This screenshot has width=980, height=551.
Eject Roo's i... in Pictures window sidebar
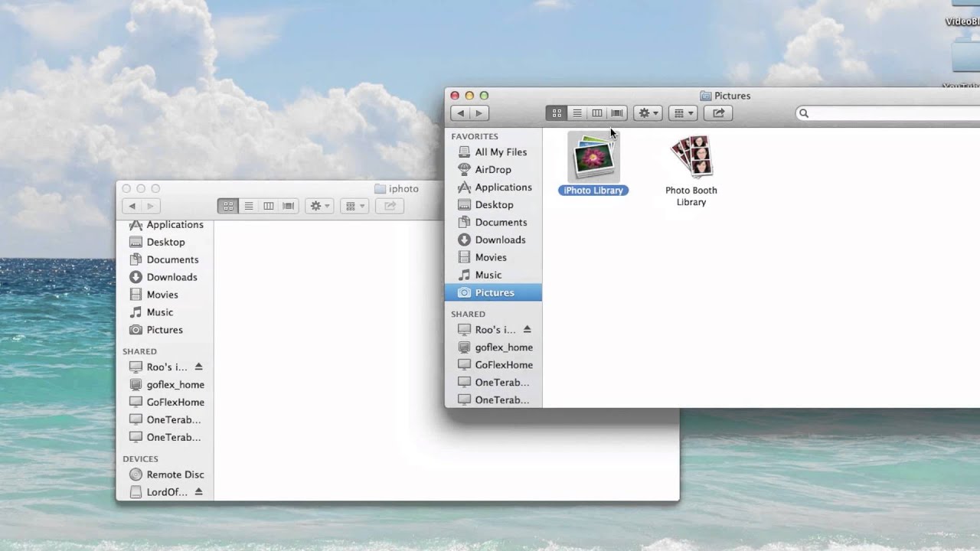click(x=528, y=330)
